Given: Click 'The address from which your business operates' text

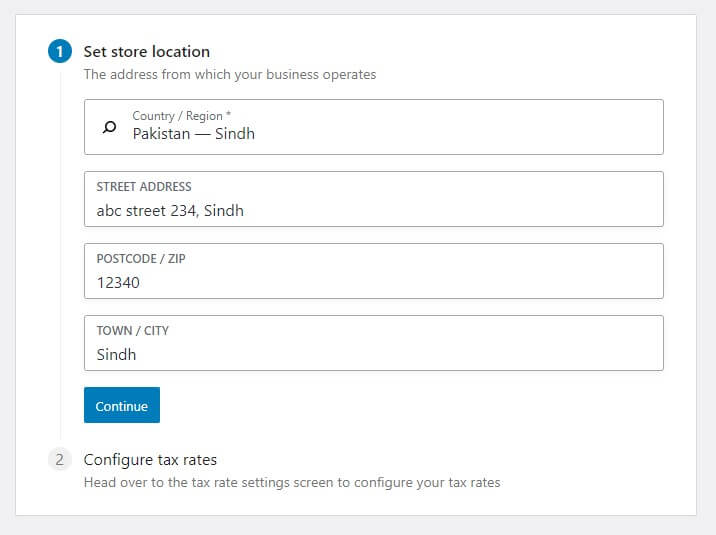Looking at the screenshot, I should [230, 74].
